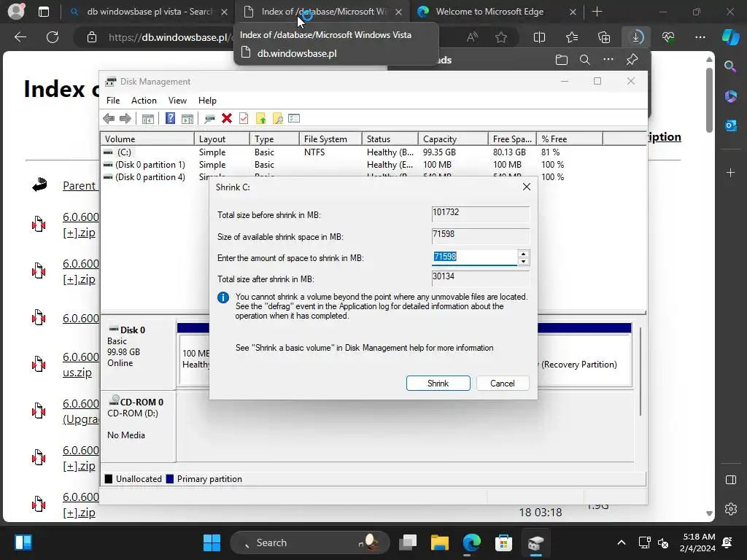Open the File menu in Disk Management
Viewport: 747px width, 560px height.
pos(113,101)
